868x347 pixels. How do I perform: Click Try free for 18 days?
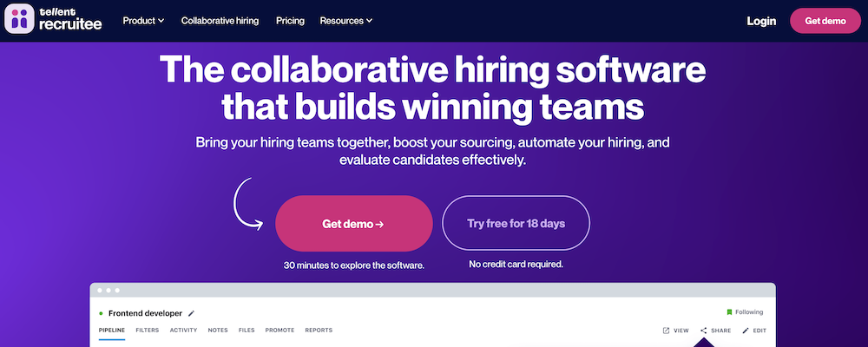[x=516, y=224]
